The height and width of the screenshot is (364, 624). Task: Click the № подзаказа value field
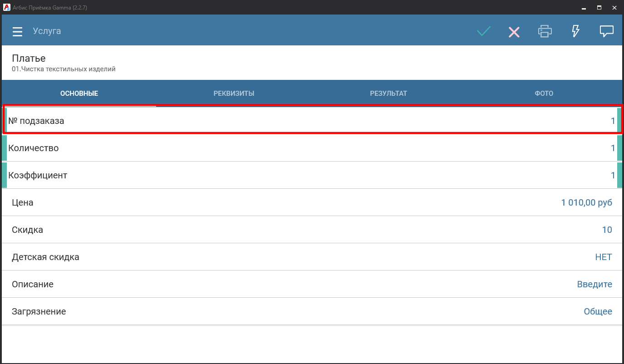pos(612,121)
